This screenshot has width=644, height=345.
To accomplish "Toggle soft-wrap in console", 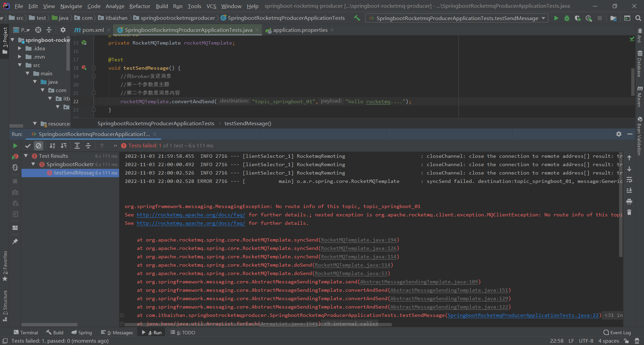I will tap(629, 180).
